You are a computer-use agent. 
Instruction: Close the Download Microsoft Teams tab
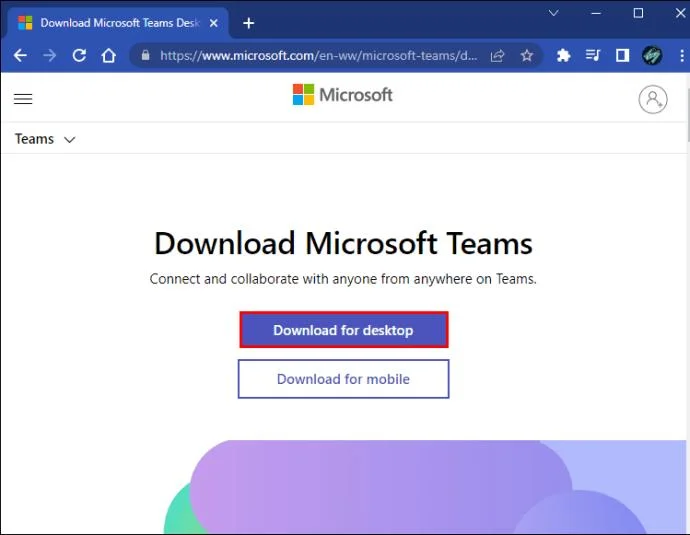pyautogui.click(x=213, y=23)
